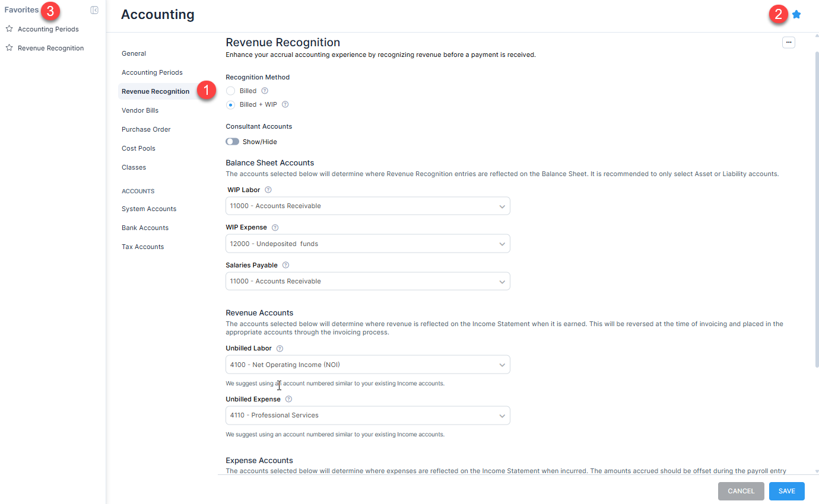819x504 pixels.
Task: Click the star next to Accounting Periods favorite
Action: point(8,28)
